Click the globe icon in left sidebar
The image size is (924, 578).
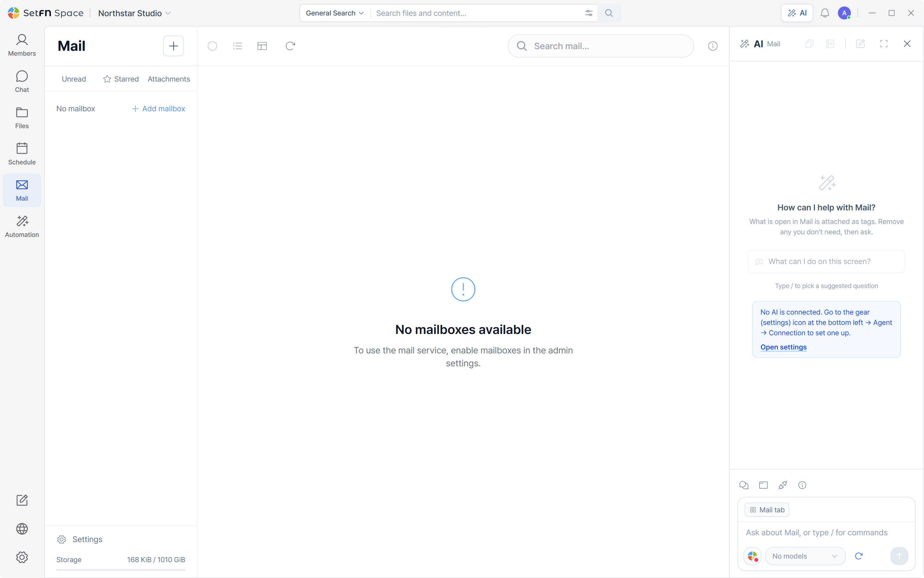coord(22,529)
